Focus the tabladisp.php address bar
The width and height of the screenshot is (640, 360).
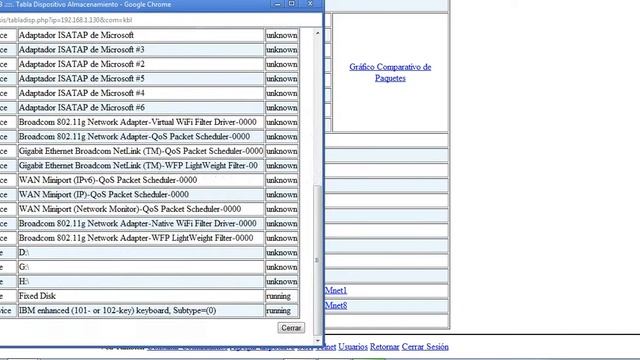[159, 20]
